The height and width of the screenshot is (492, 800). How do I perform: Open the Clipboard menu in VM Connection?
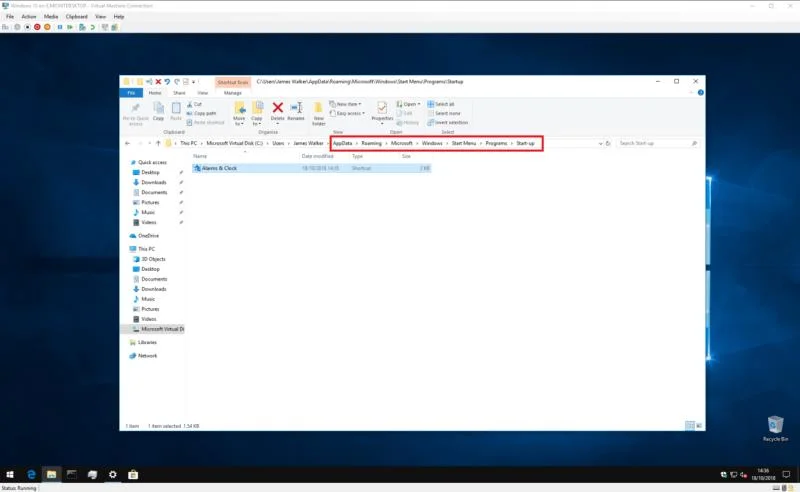[77, 17]
